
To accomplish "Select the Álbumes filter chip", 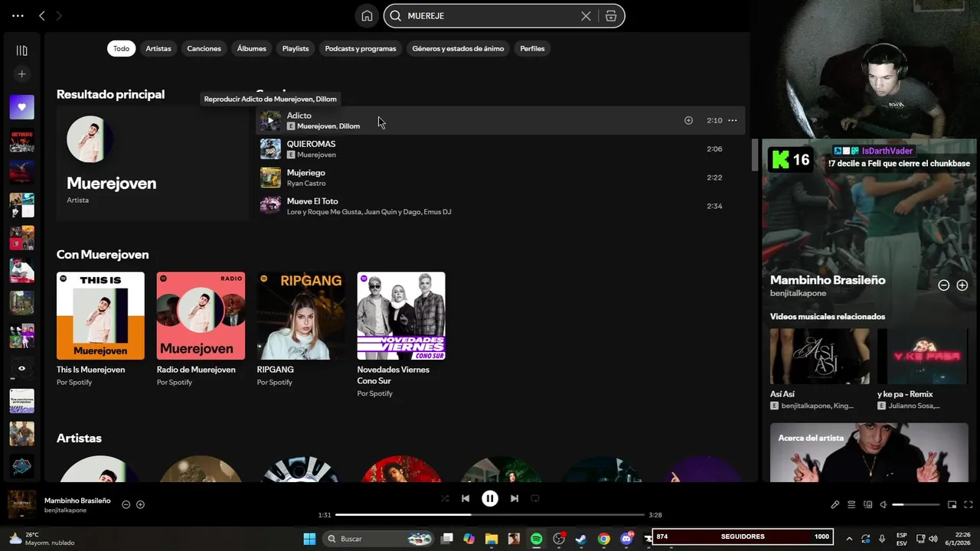I will click(x=251, y=48).
